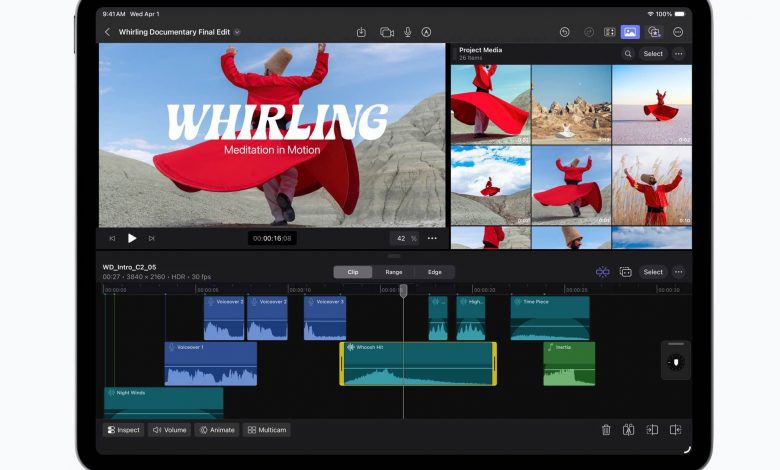
Task: Open the import media icon
Action: click(361, 32)
